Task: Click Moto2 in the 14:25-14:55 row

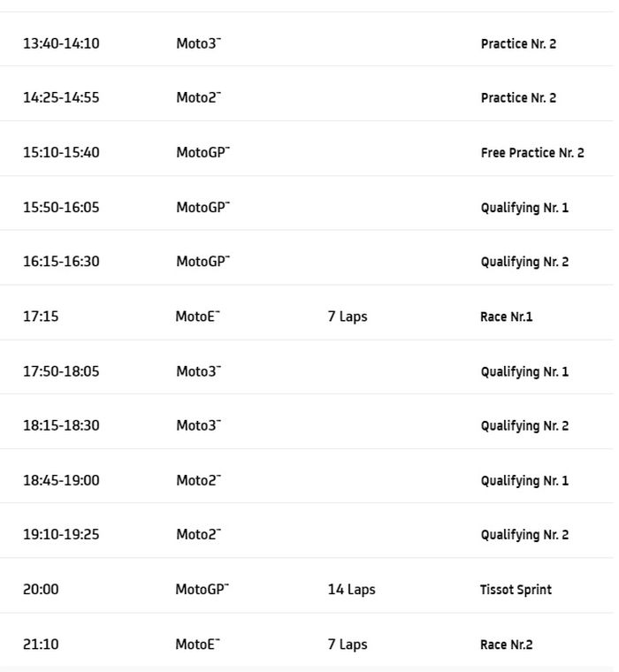Action: (197, 98)
